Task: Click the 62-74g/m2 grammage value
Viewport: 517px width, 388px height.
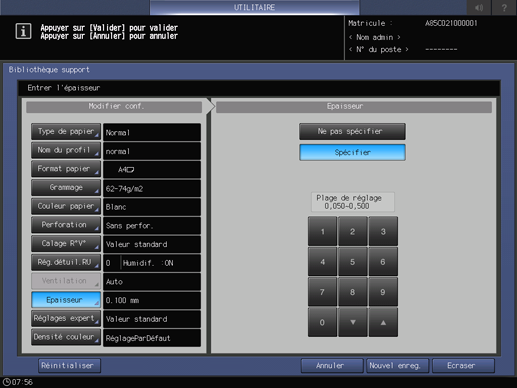Action: [x=152, y=188]
